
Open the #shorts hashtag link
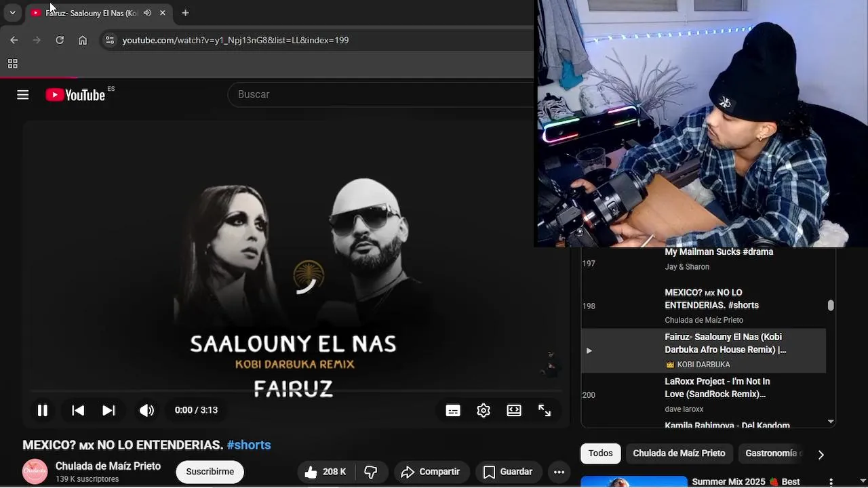tap(249, 445)
